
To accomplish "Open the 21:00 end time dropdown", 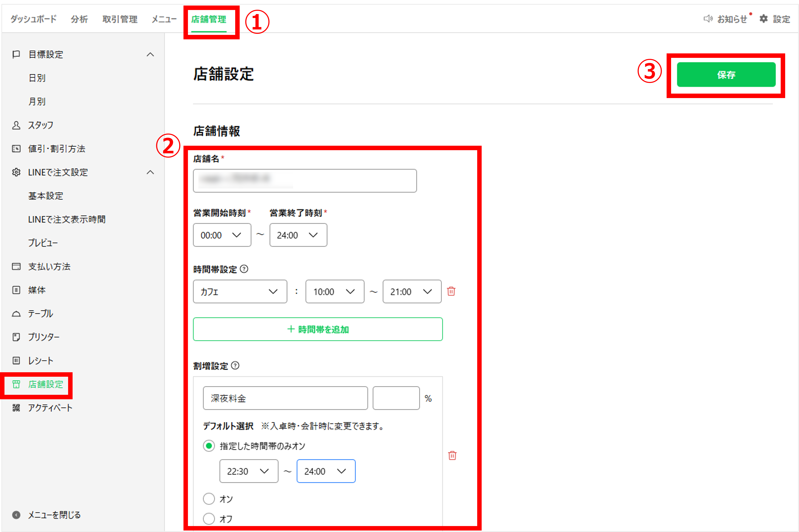I will [x=412, y=291].
